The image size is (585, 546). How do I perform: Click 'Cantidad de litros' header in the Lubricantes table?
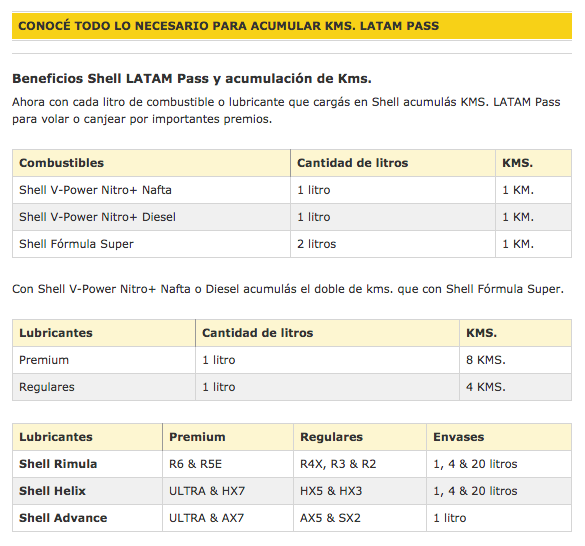327,333
